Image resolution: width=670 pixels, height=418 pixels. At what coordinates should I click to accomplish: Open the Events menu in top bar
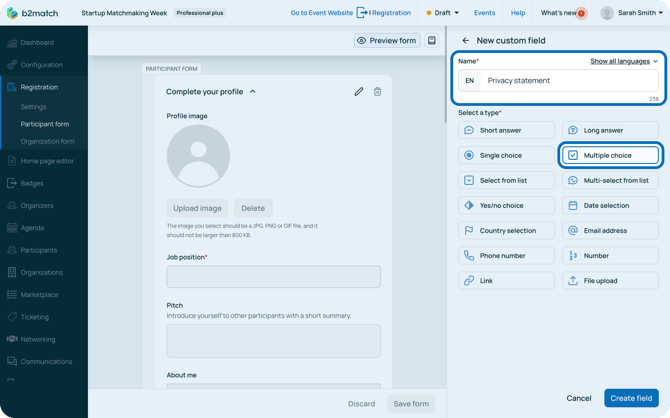[484, 13]
